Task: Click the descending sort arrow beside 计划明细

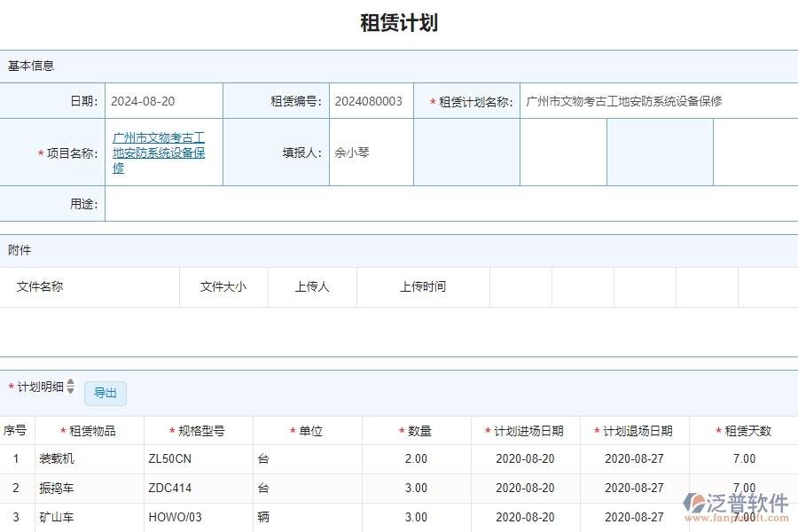Action: click(x=70, y=394)
